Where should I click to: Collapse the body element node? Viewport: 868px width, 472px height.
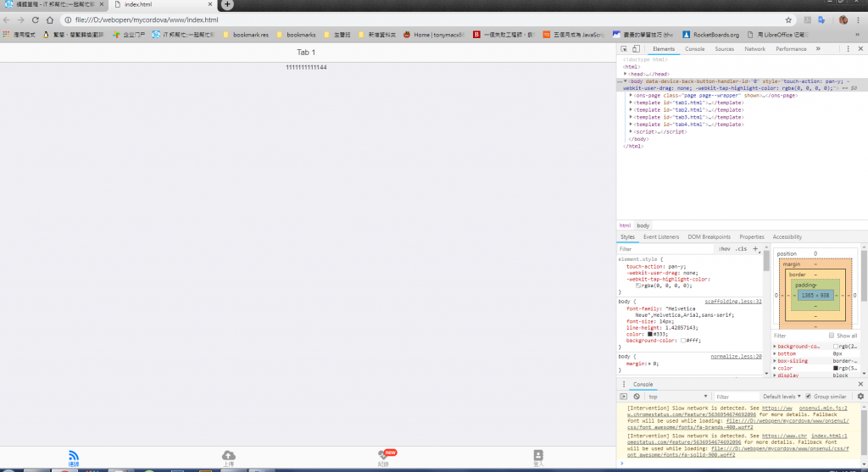point(626,81)
